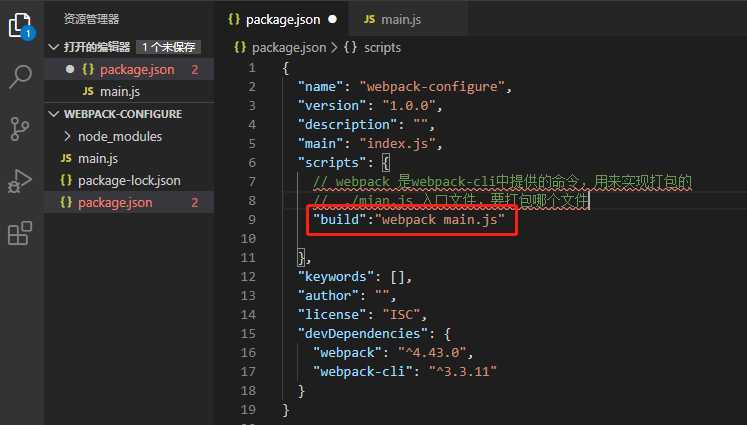Click the braces icon on package.json tab
The image size is (747, 425).
234,19
